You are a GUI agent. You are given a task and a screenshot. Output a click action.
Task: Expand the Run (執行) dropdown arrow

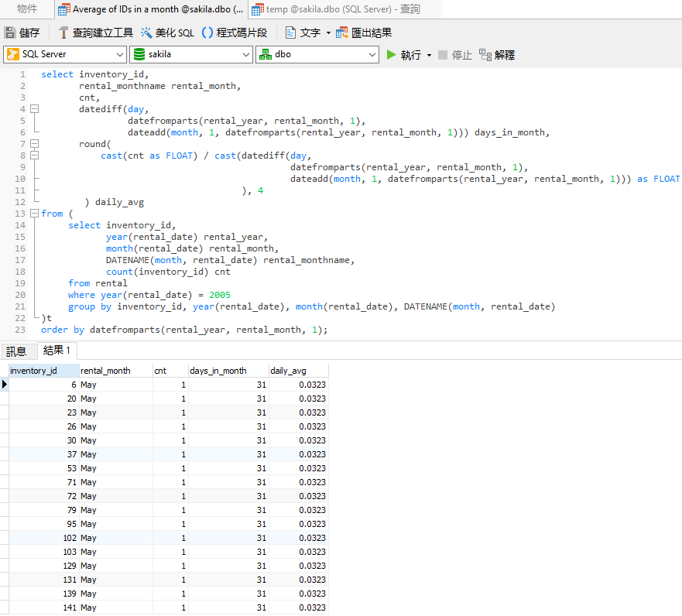[x=429, y=56]
